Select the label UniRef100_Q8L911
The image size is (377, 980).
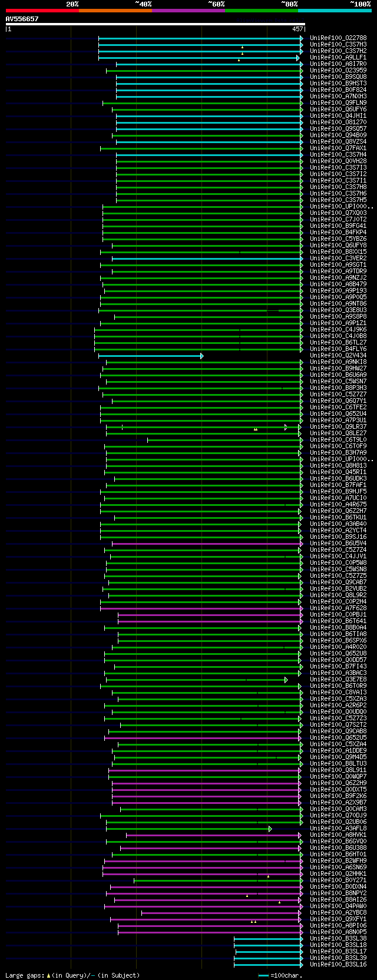coord(338,770)
